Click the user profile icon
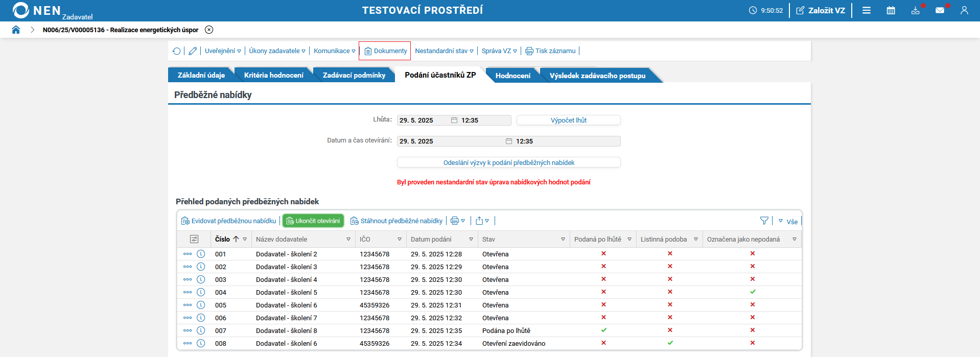980x357 pixels. point(964,10)
